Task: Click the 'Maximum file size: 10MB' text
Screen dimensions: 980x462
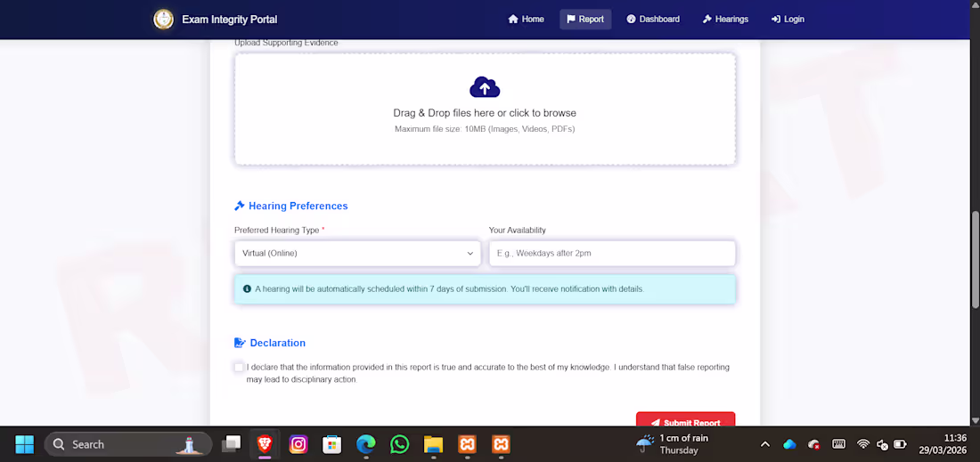Action: point(485,129)
